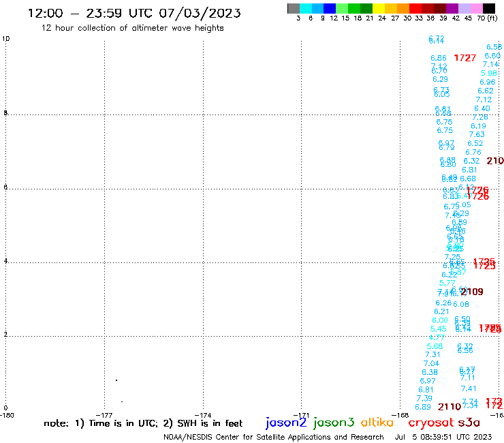Select the pink swatch in the legend
Image resolution: width=504 pixels, height=443 pixels.
click(x=476, y=8)
